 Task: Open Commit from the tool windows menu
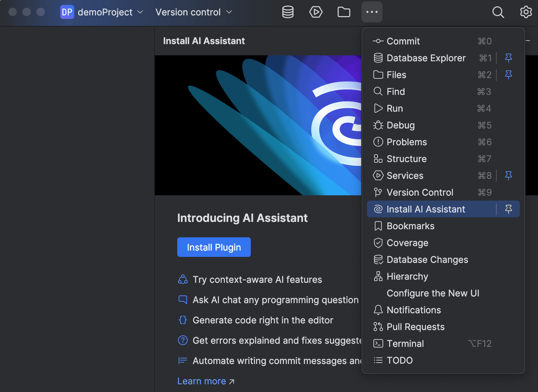(403, 41)
